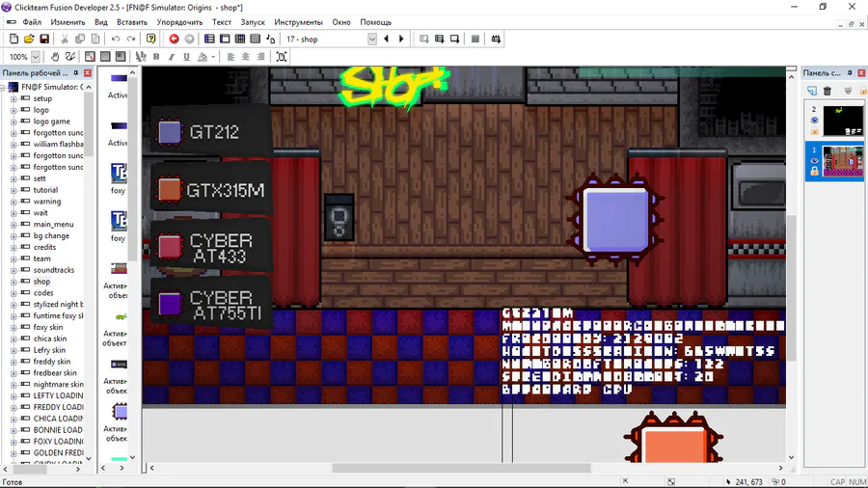Open the Event list editor
This screenshot has width=868, height=488.
click(x=256, y=39)
